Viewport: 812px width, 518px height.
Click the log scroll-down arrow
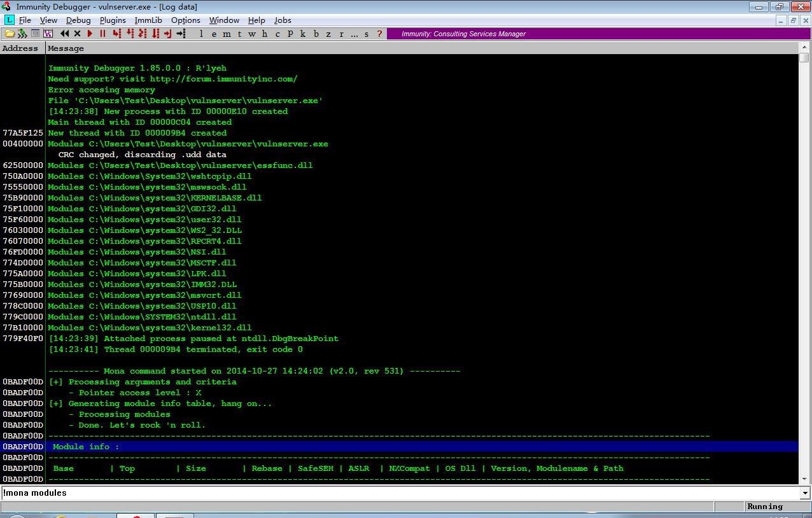pyautogui.click(x=804, y=479)
